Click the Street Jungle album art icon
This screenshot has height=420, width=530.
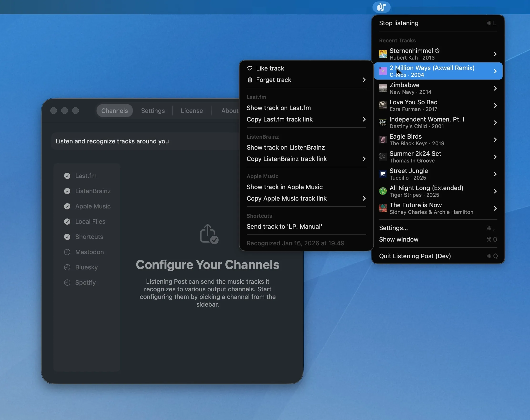[x=383, y=174]
